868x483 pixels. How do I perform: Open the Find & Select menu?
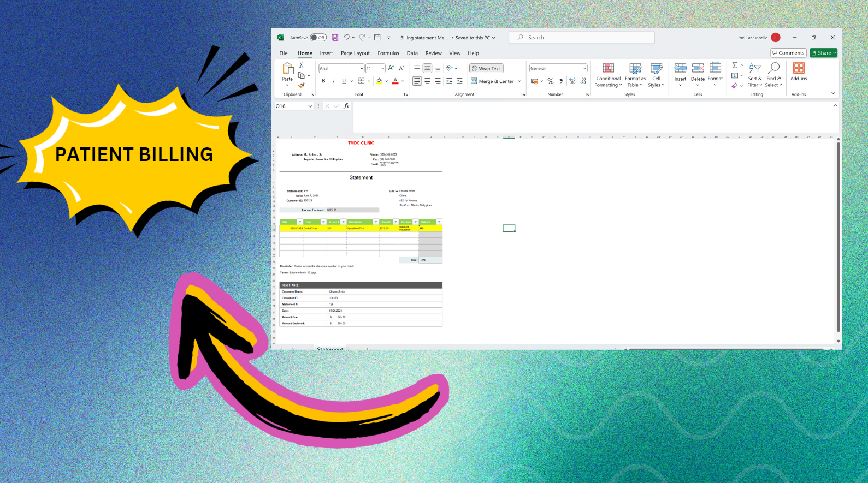click(773, 75)
